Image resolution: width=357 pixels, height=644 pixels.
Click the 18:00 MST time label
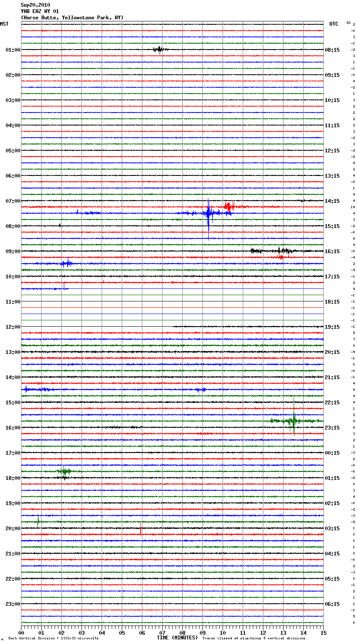(x=13, y=478)
